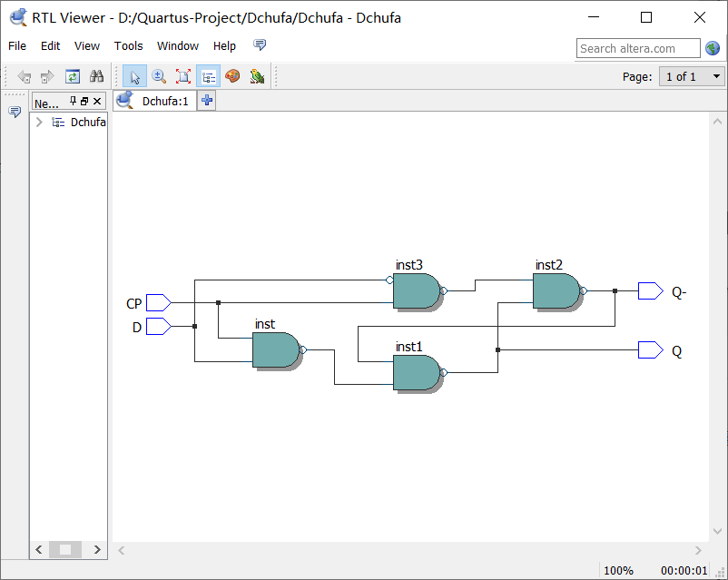Click the globe icon beside the search box
Viewport: 728px width, 580px height.
tap(712, 48)
